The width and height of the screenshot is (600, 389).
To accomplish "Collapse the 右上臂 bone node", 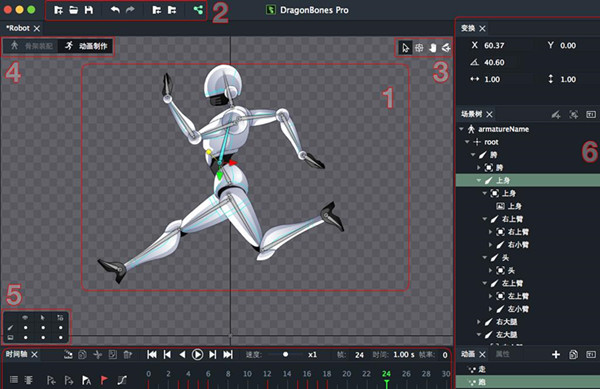I will [484, 219].
